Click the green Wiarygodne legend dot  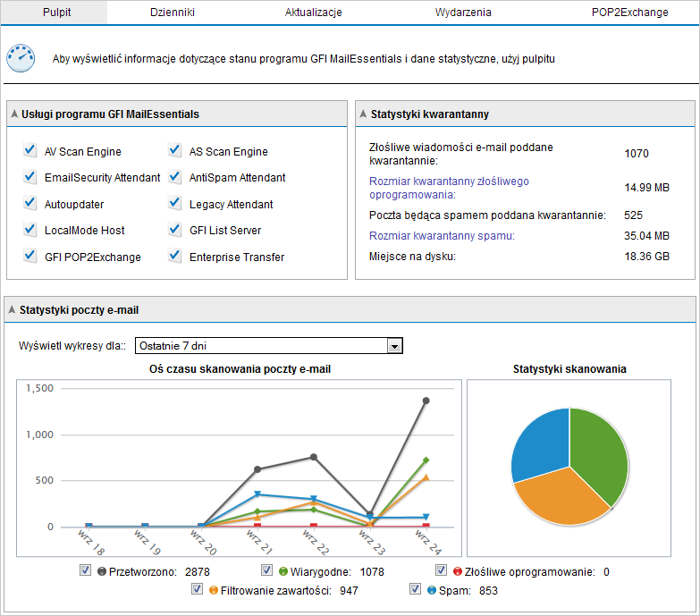[283, 571]
